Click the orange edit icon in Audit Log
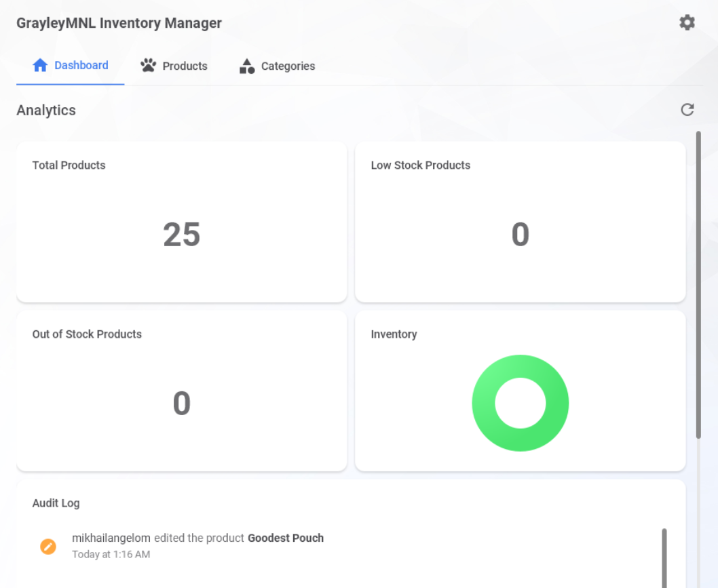Screen dimensions: 718x588 coord(48,547)
